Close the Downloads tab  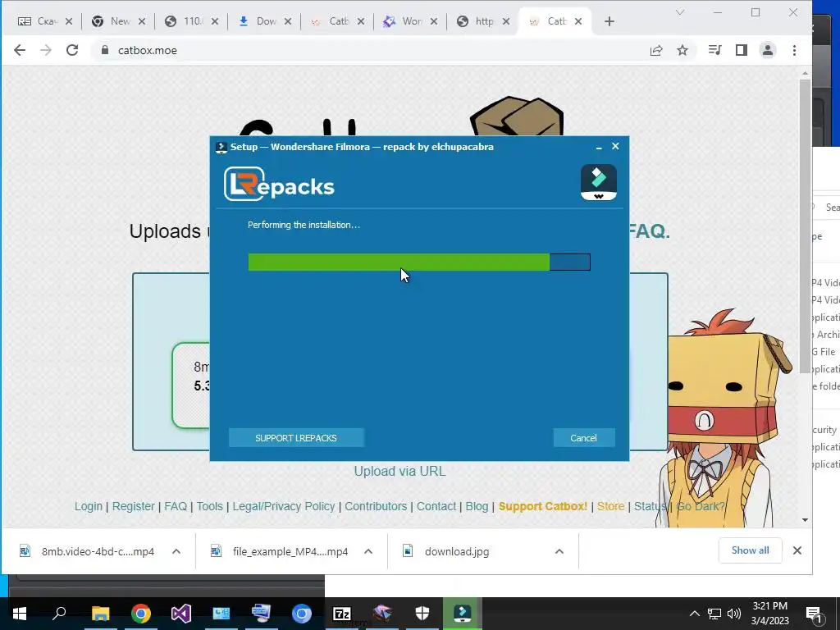[288, 21]
